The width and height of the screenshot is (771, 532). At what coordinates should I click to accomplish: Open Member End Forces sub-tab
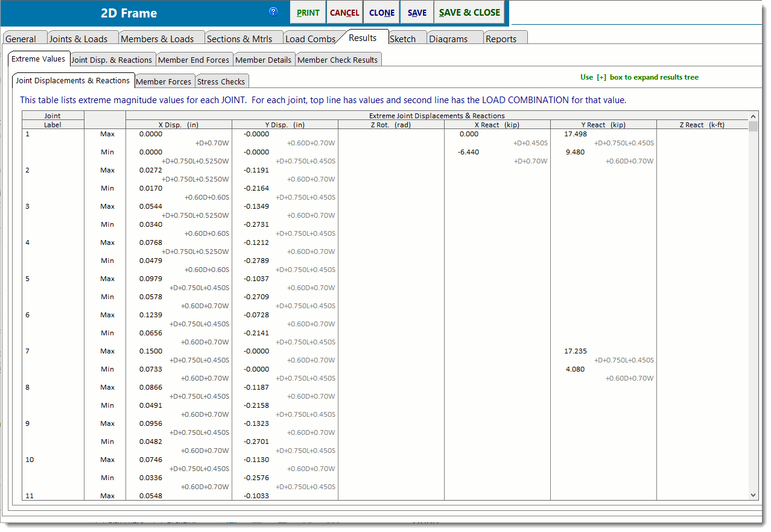[194, 60]
